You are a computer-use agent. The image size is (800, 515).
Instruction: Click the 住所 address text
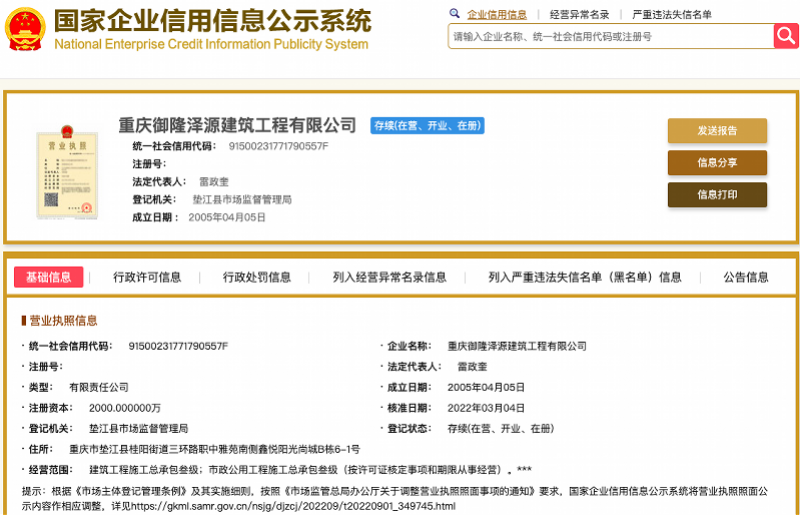tap(215, 449)
